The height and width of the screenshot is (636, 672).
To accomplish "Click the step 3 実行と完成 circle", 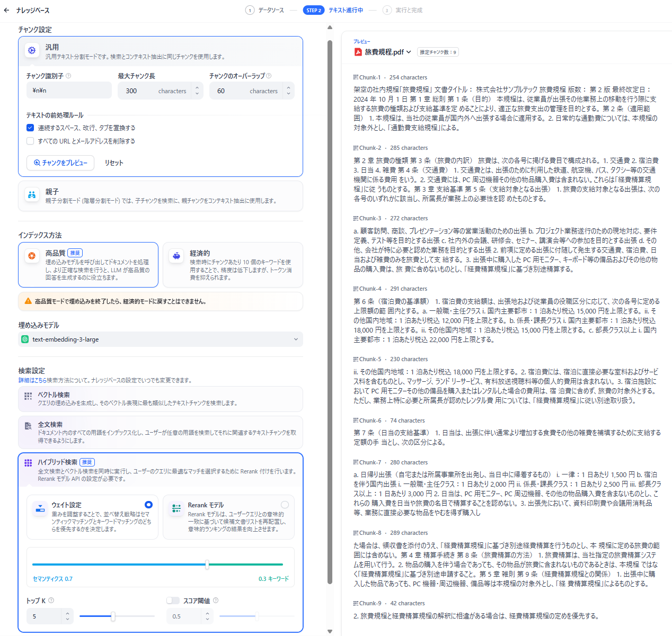I will (x=387, y=10).
